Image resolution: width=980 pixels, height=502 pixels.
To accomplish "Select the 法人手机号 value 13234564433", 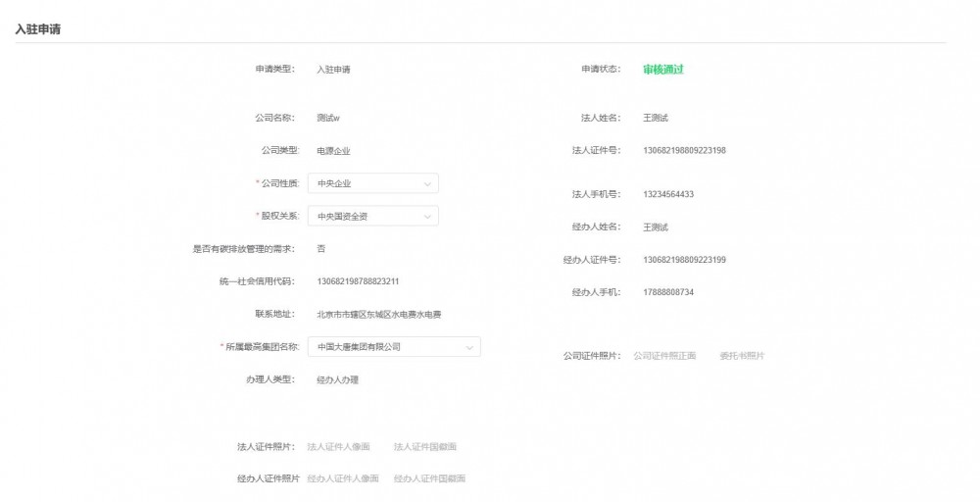I will (x=668, y=194).
